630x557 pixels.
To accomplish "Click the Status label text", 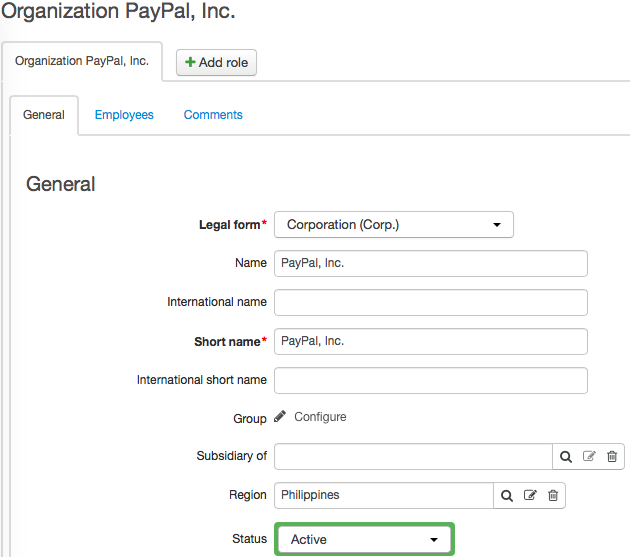I will pyautogui.click(x=250, y=539).
